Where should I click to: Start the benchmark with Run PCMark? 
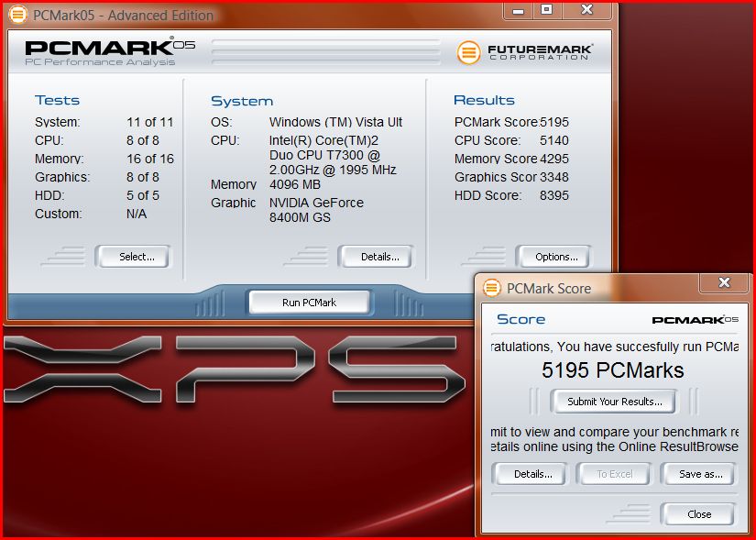pyautogui.click(x=310, y=303)
